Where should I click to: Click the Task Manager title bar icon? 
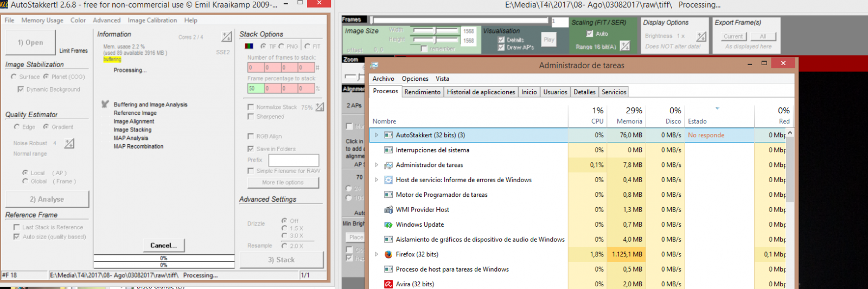click(374, 65)
